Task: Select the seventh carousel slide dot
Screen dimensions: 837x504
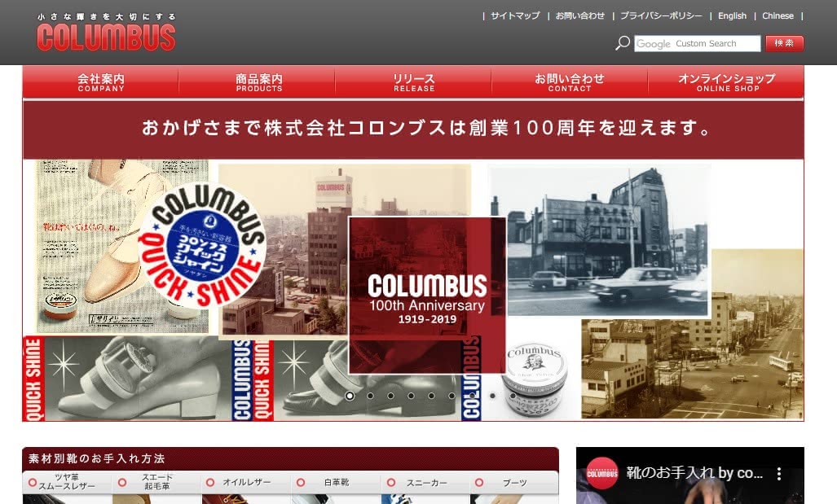Action: pyautogui.click(x=472, y=396)
